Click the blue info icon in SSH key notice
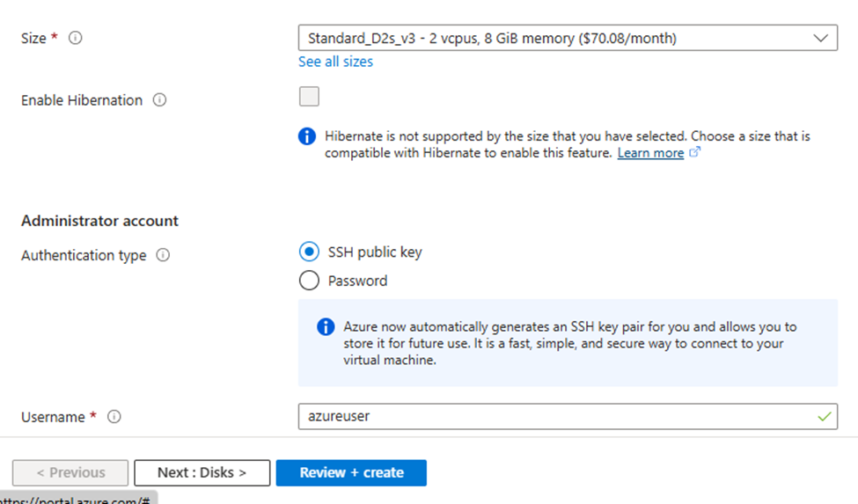 pos(326,327)
